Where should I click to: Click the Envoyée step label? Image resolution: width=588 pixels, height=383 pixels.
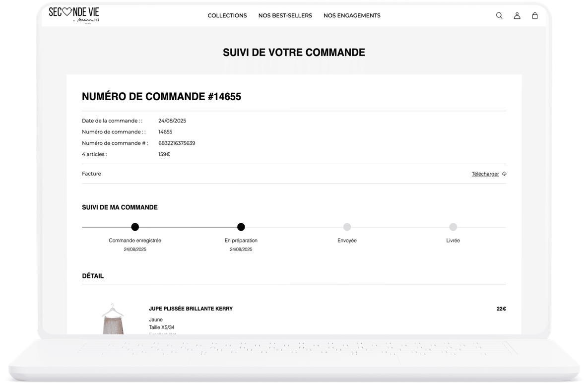(347, 241)
